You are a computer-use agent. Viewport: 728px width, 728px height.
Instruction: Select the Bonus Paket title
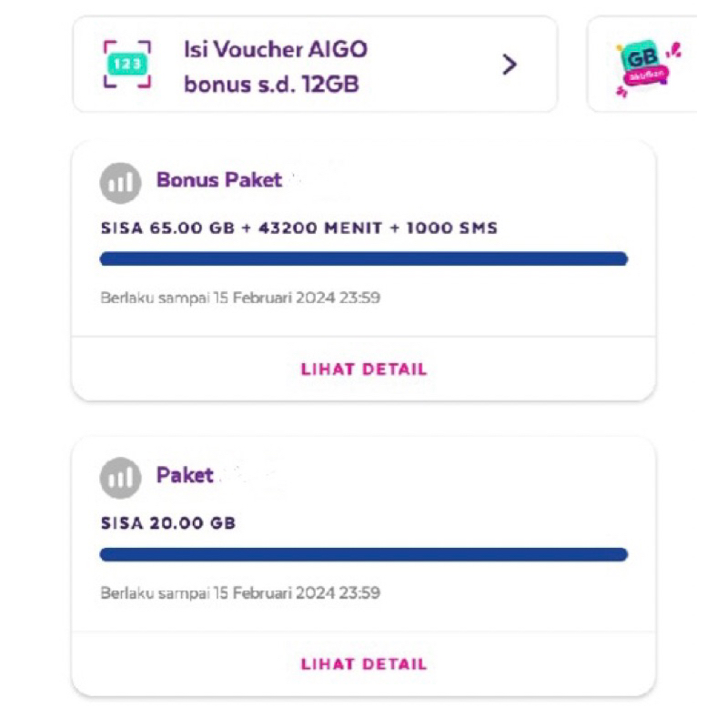(x=219, y=179)
